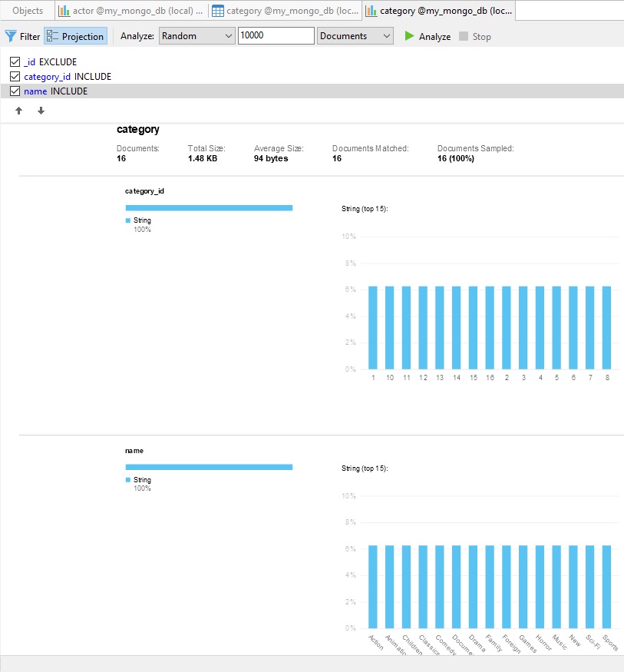Click the 13 axis label on category_id chart
The image size is (624, 672).
(x=440, y=378)
